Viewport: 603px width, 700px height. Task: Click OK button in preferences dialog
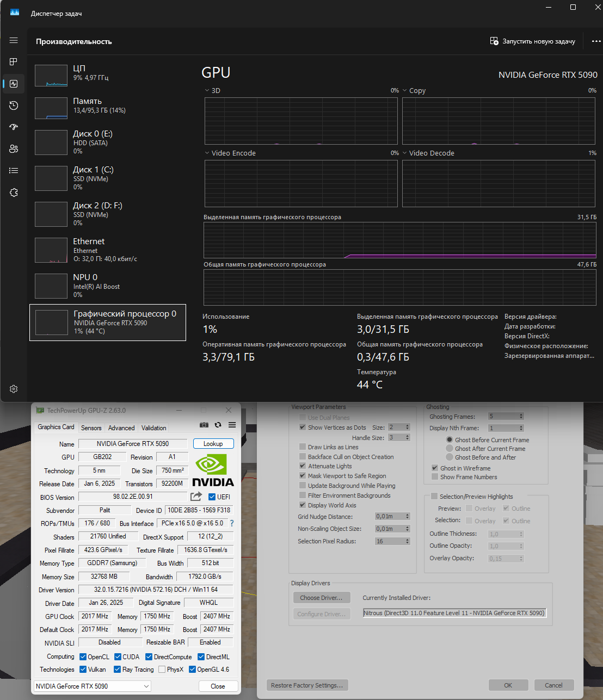(508, 685)
